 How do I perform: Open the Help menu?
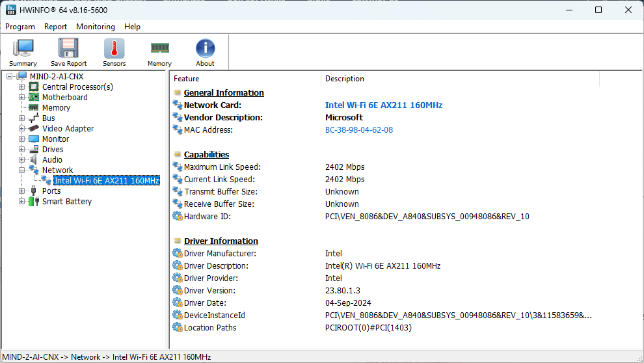click(132, 27)
